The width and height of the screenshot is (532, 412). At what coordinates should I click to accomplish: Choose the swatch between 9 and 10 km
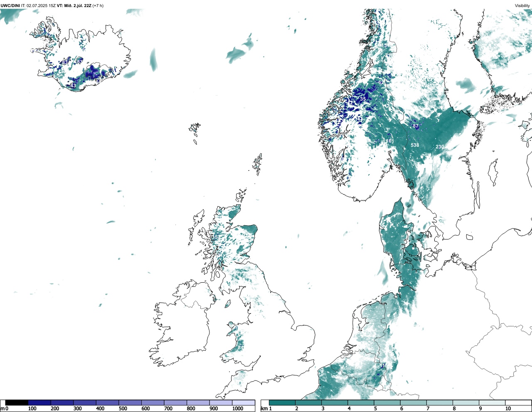(x=492, y=402)
